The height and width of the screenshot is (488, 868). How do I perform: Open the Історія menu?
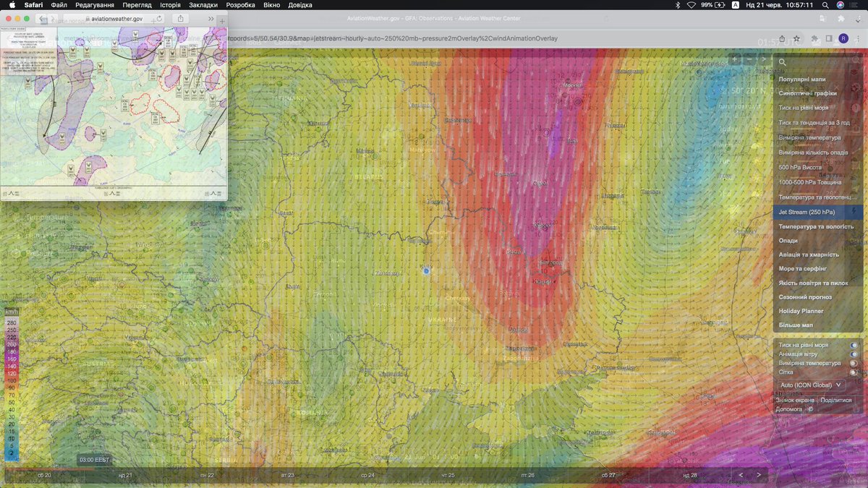[x=170, y=5]
